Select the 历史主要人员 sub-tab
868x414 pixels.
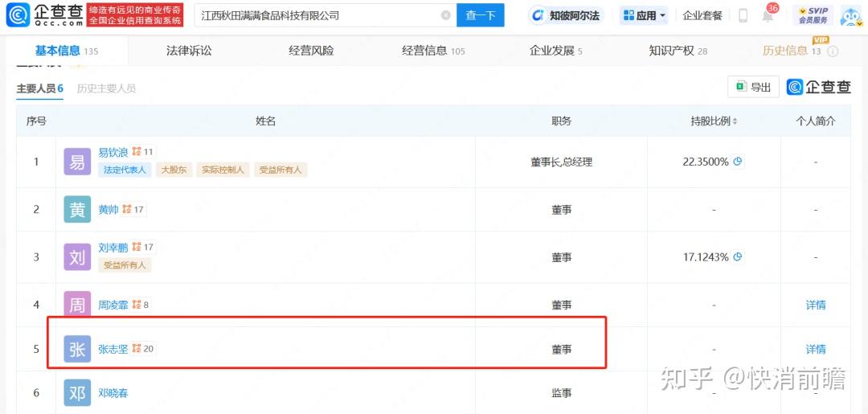point(106,88)
